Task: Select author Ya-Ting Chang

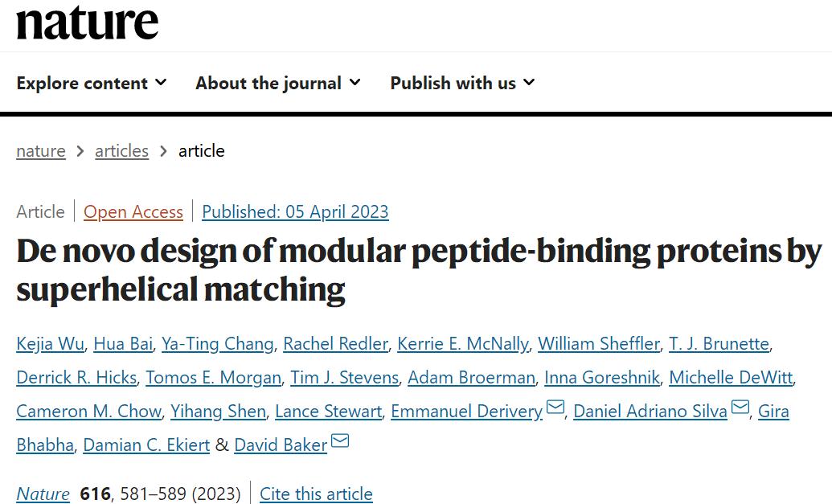Action: 217,344
